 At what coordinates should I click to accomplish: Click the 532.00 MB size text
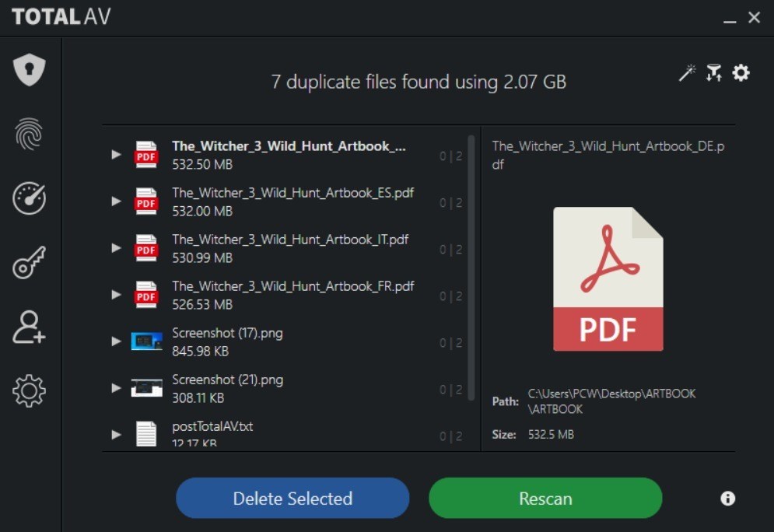tap(202, 212)
